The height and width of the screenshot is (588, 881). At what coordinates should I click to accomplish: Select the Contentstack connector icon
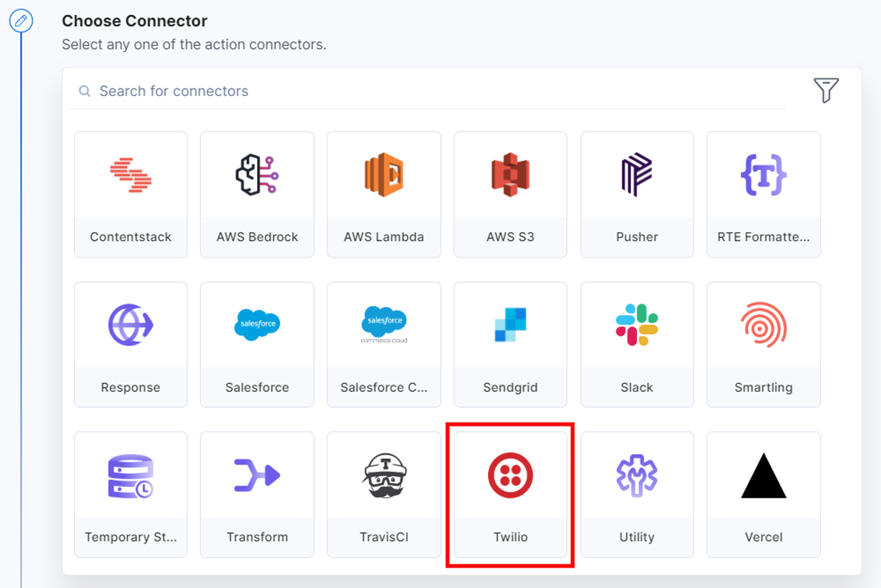tap(131, 175)
